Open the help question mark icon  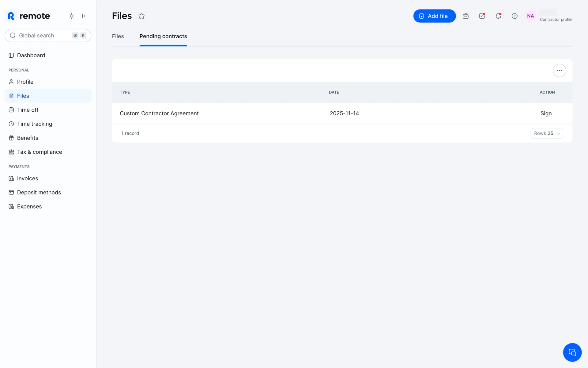pos(514,16)
